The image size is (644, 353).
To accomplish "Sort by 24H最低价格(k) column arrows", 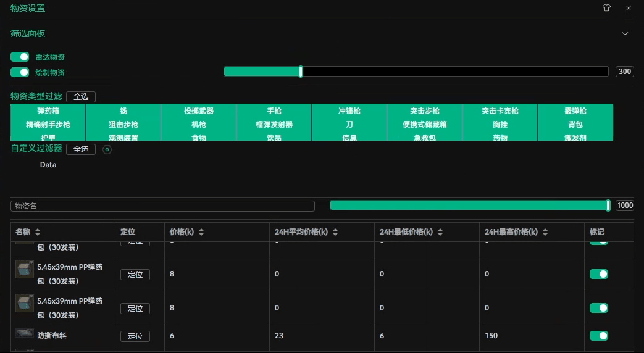I will pyautogui.click(x=440, y=232).
